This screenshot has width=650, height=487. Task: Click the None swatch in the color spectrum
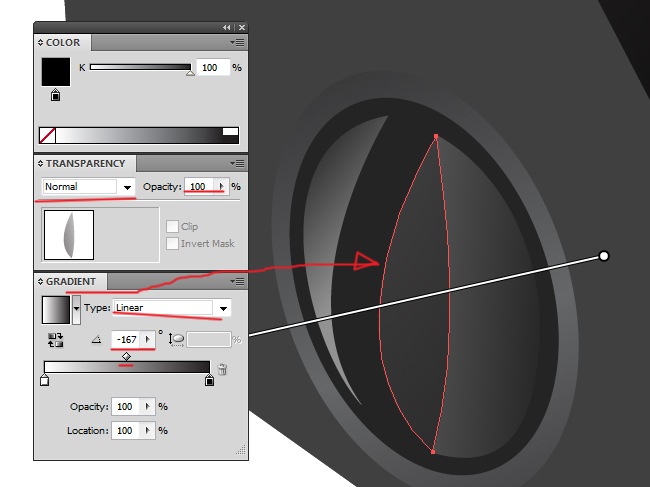[47, 136]
